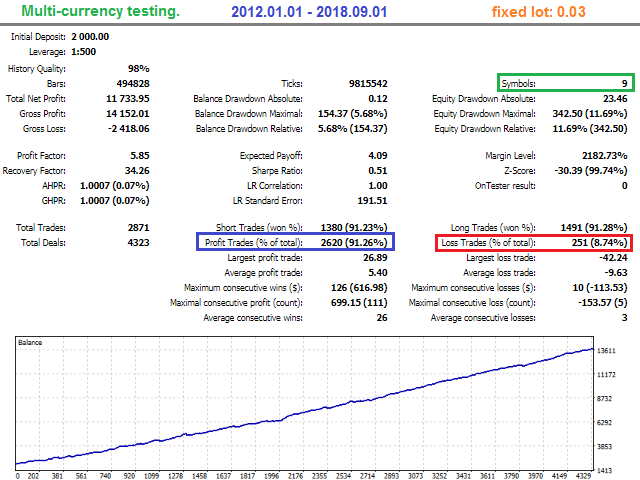
Task: Select Gross Loss value -2 418.06
Action: (129, 129)
